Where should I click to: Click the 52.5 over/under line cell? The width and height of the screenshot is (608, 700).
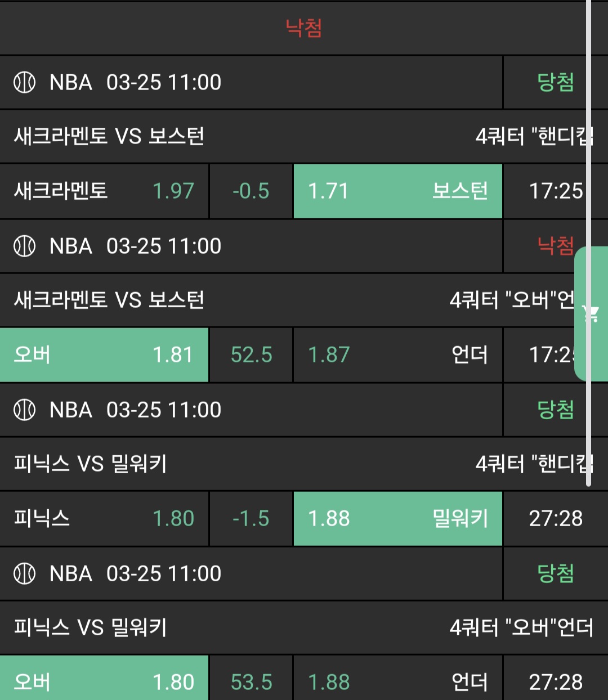pos(251,355)
